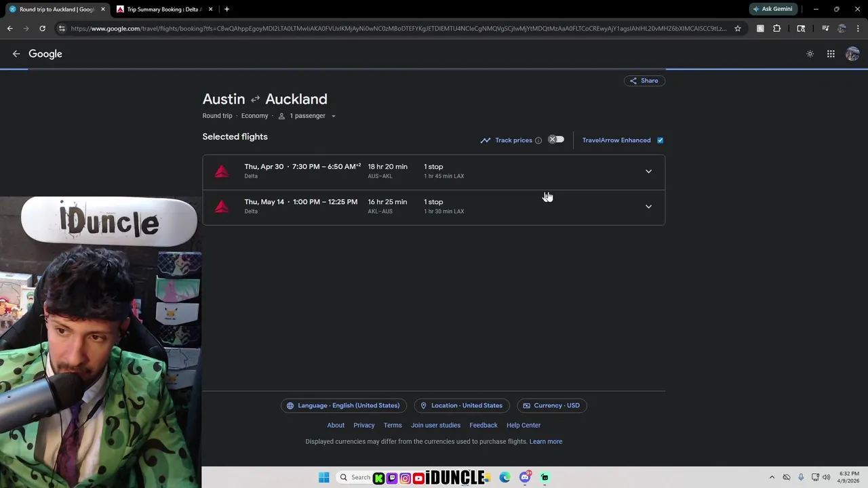Select the 16 hr 25 min duration text

click(x=387, y=202)
